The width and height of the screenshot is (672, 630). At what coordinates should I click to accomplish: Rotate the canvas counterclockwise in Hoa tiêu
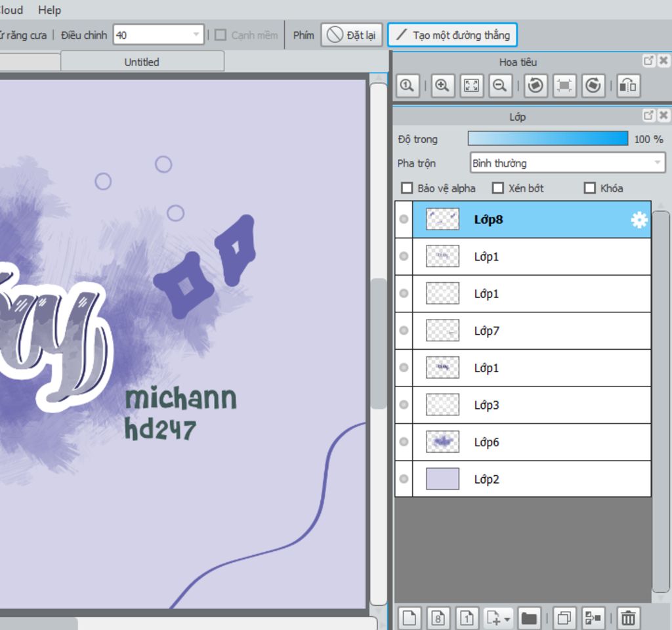[535, 86]
